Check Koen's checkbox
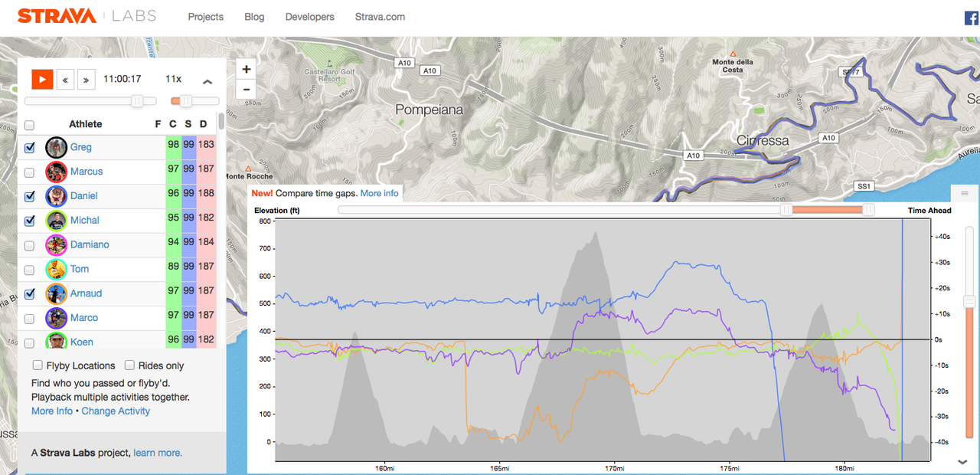This screenshot has height=475, width=980. pos(29,342)
